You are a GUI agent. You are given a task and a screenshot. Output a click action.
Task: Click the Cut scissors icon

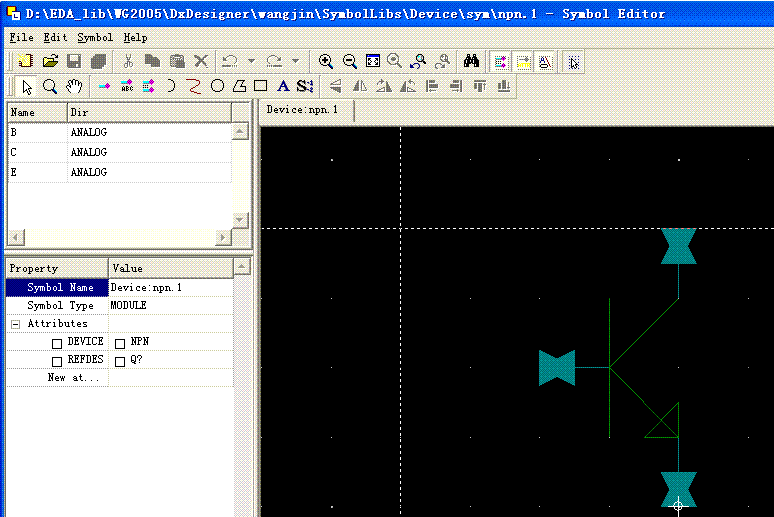pos(128,61)
